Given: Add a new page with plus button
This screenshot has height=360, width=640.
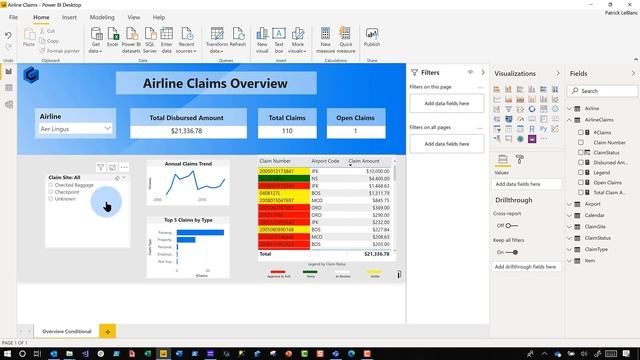Looking at the screenshot, I should (x=107, y=331).
